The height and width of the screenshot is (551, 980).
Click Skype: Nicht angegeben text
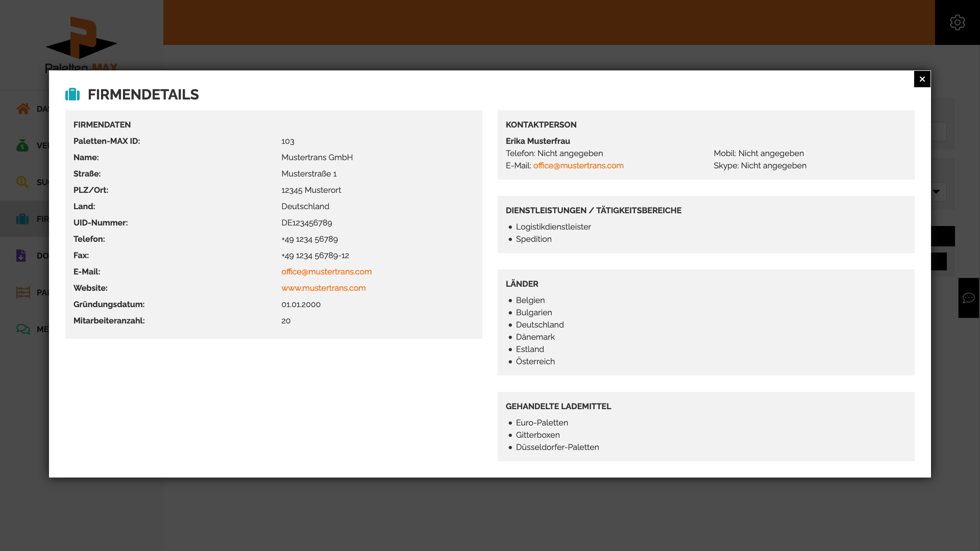[x=760, y=166]
